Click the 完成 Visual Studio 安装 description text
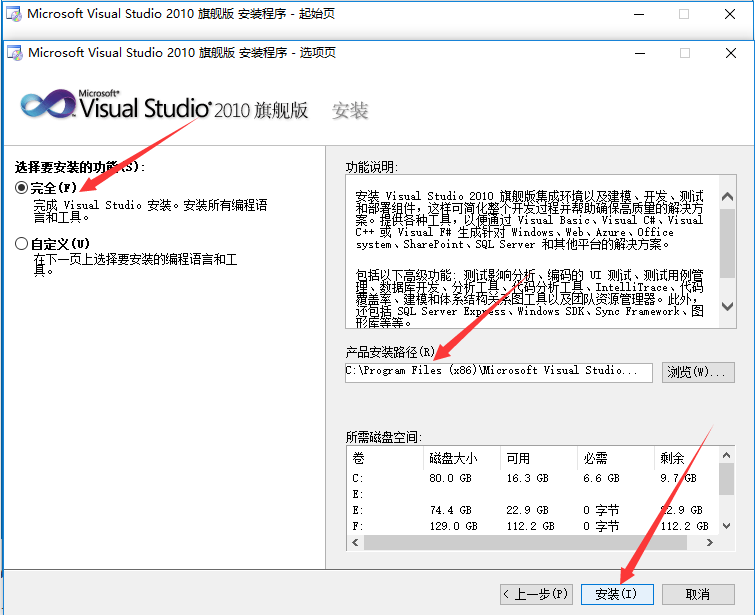The image size is (755, 615). coord(150,211)
